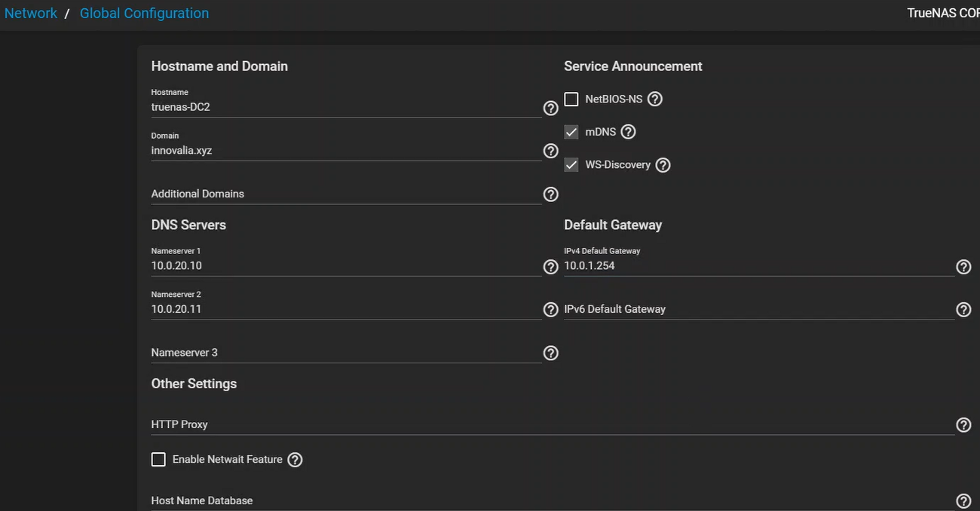Go to Network breadcrumb link
The height and width of the screenshot is (511, 980).
click(31, 14)
